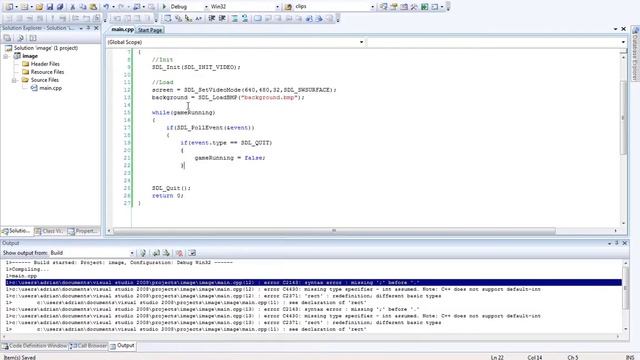Toggle a bookmark with the bookmark icon
Screen dimensions: 640x360
coord(258,18)
